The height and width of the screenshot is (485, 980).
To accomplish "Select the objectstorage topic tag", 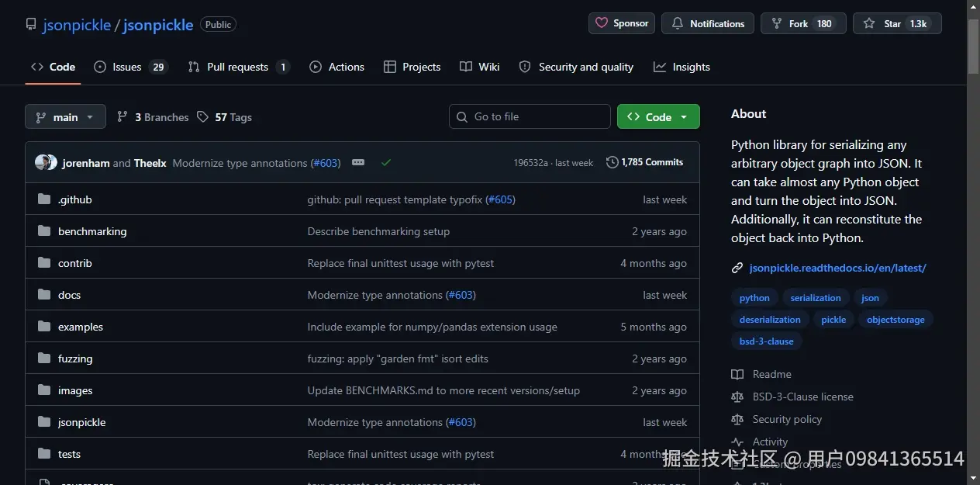I will [x=895, y=320].
